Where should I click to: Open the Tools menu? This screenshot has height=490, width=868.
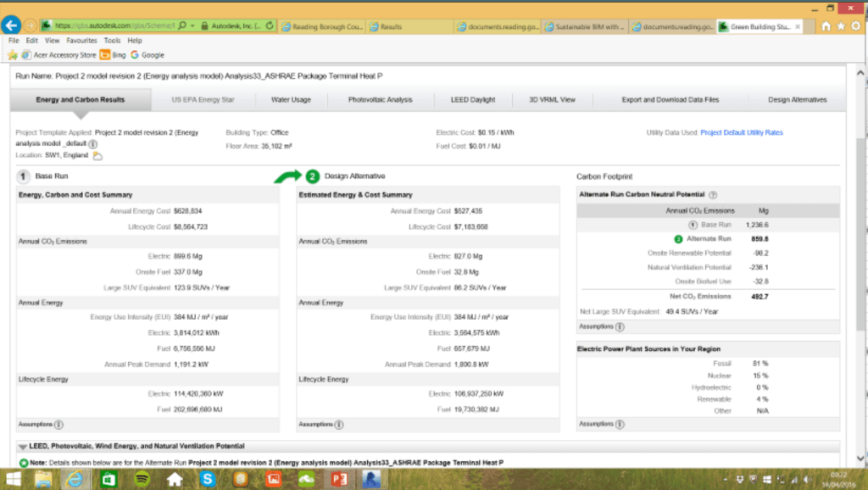pos(113,41)
